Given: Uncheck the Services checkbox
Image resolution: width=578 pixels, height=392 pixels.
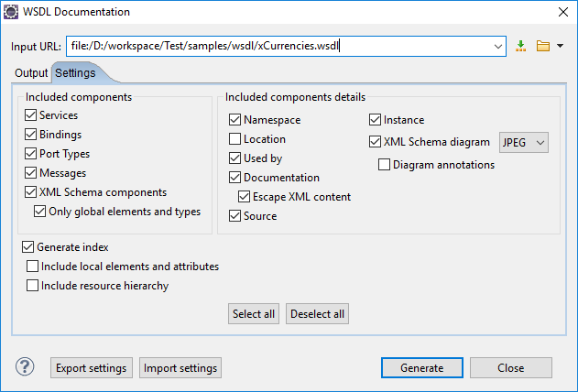Looking at the screenshot, I should (x=32, y=115).
